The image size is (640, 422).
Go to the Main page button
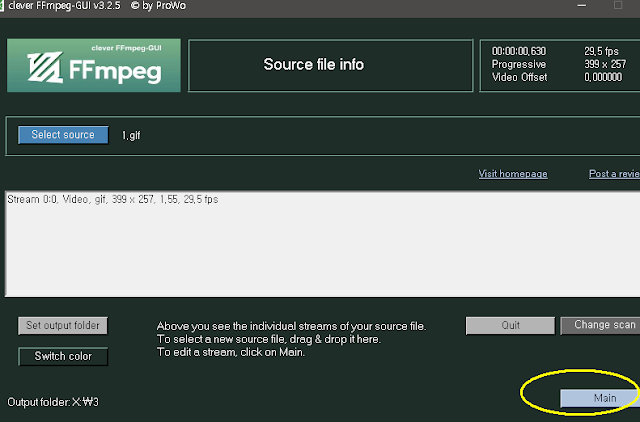tap(600, 398)
